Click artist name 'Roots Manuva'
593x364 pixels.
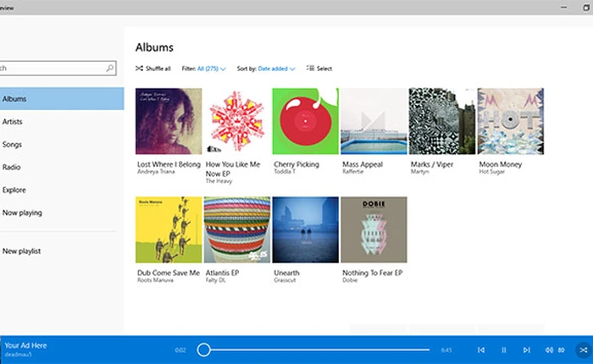pyautogui.click(x=155, y=280)
